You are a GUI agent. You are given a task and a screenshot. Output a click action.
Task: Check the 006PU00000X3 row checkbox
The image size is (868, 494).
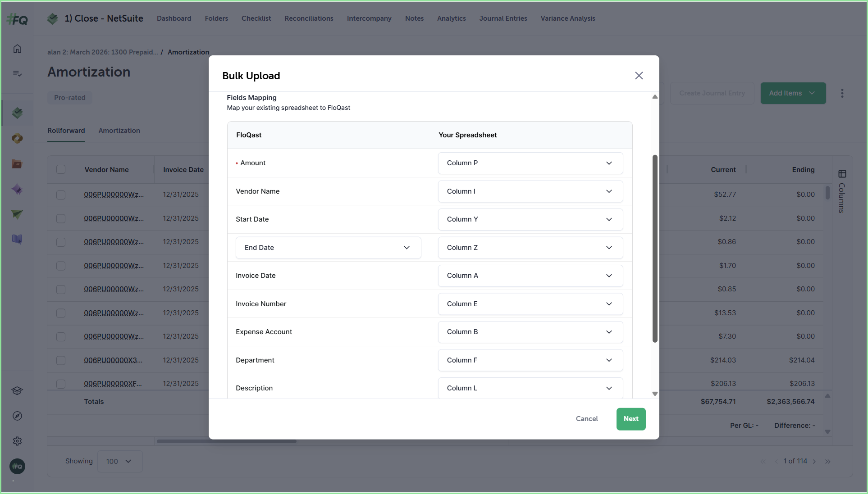pos(61,361)
